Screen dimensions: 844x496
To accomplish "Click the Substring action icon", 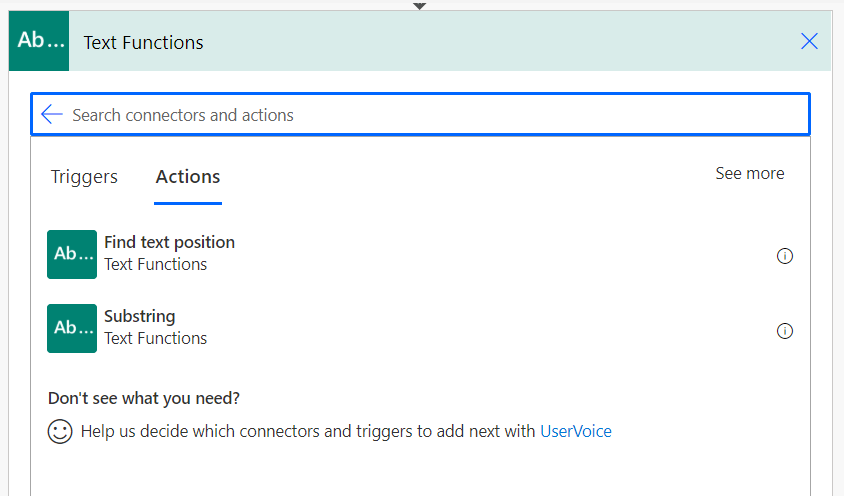I will (72, 328).
